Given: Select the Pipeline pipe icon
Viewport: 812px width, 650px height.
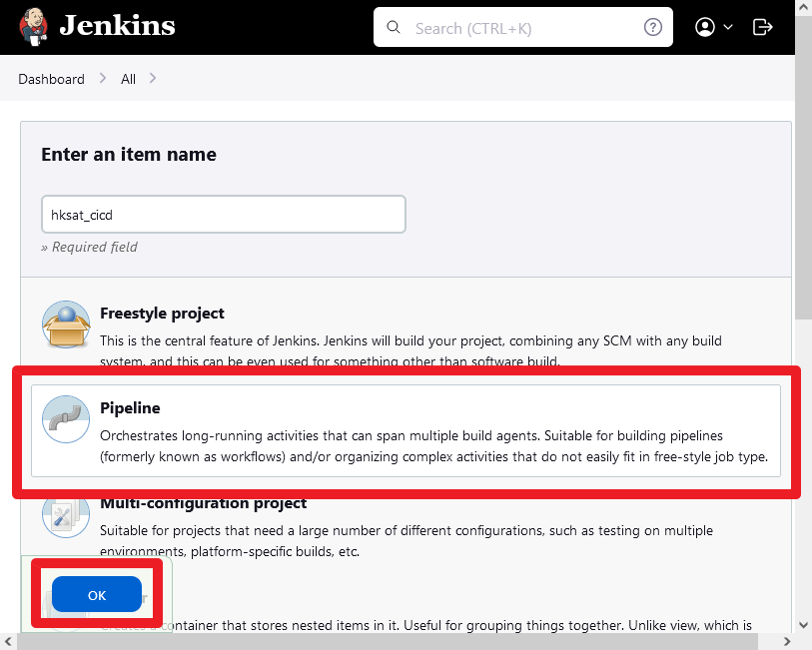Looking at the screenshot, I should coord(66,419).
